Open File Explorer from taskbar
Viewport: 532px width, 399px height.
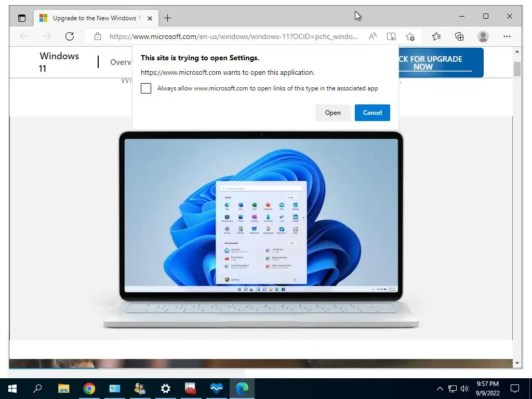point(63,389)
